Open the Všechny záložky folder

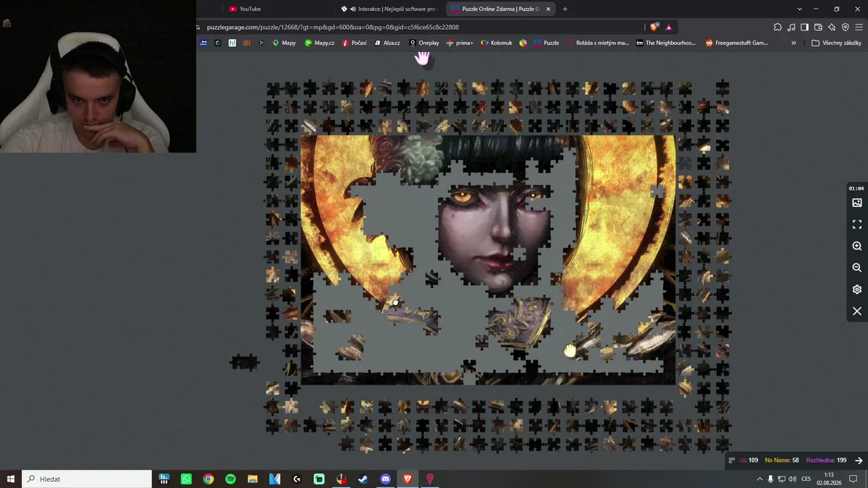point(837,43)
